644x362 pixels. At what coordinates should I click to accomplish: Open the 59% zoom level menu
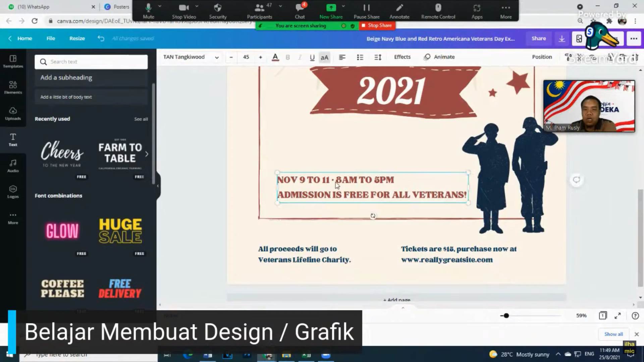click(581, 316)
